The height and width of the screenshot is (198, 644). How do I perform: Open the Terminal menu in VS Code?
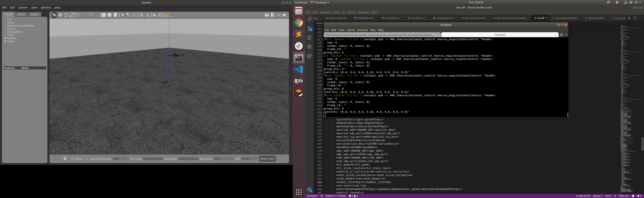(x=364, y=12)
